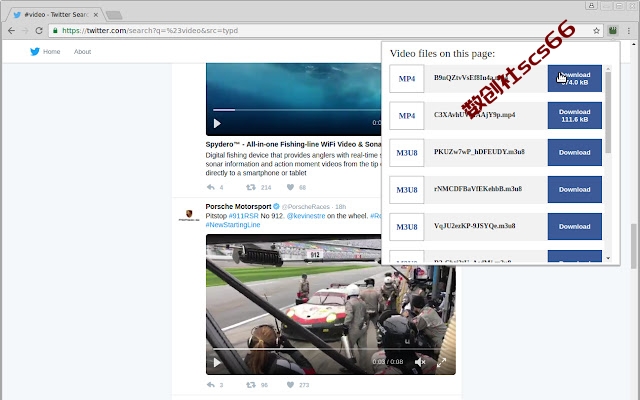The height and width of the screenshot is (400, 640).
Task: Close the #video Twitter Search tab
Action: [96, 15]
